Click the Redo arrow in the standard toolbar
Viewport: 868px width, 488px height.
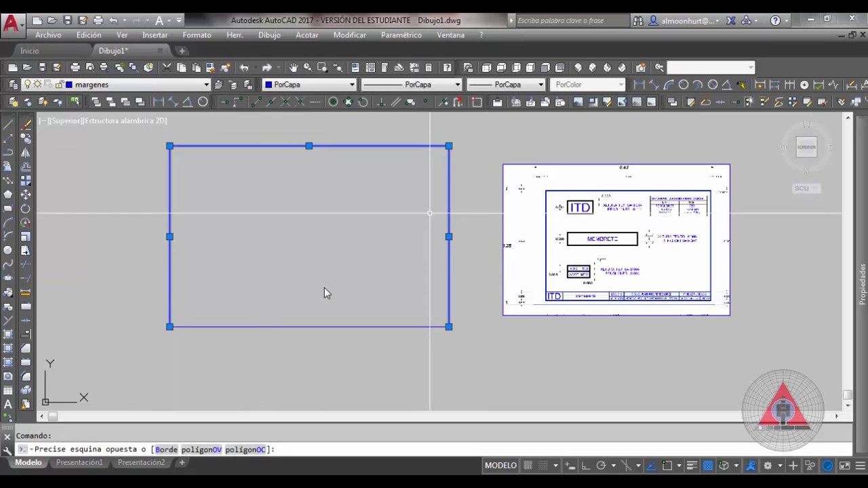(x=267, y=67)
